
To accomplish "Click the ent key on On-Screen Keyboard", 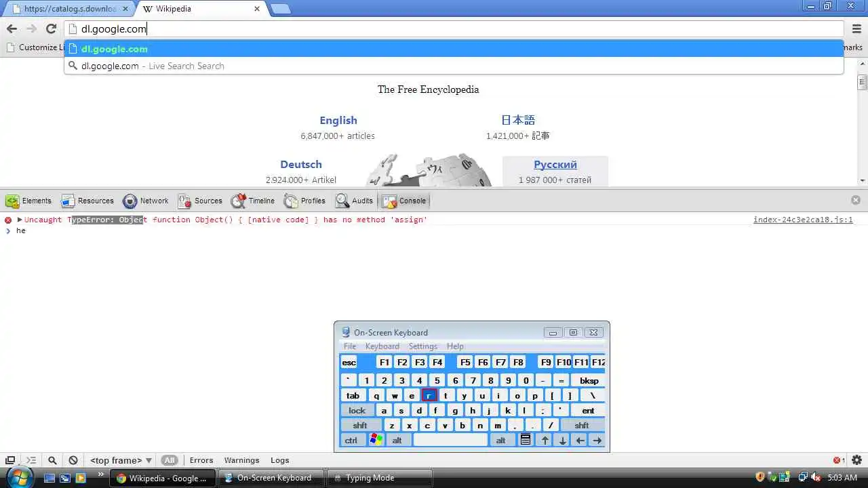I will [x=588, y=411].
